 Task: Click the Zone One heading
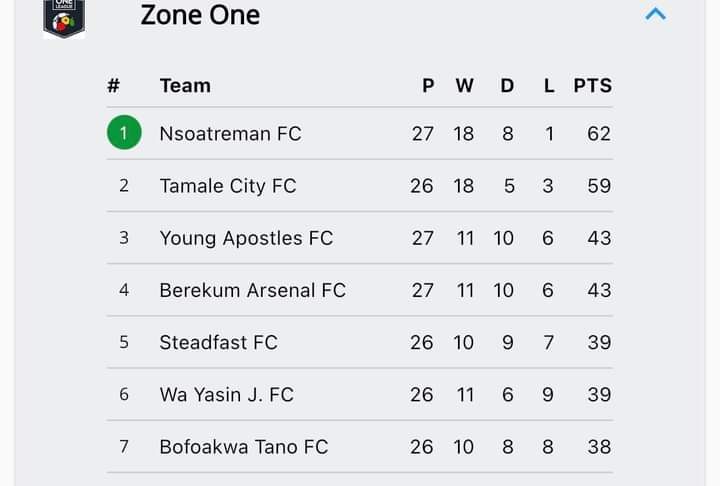[x=200, y=15]
